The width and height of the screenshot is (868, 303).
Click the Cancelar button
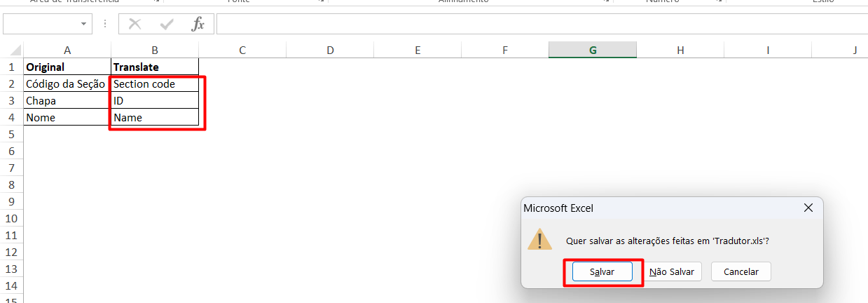(740, 271)
